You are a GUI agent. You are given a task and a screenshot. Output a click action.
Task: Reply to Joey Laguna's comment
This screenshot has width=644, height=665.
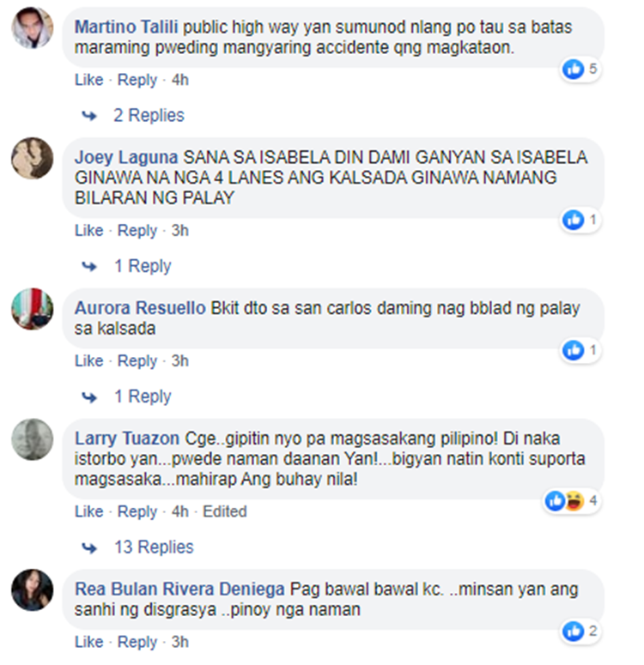pos(137,230)
